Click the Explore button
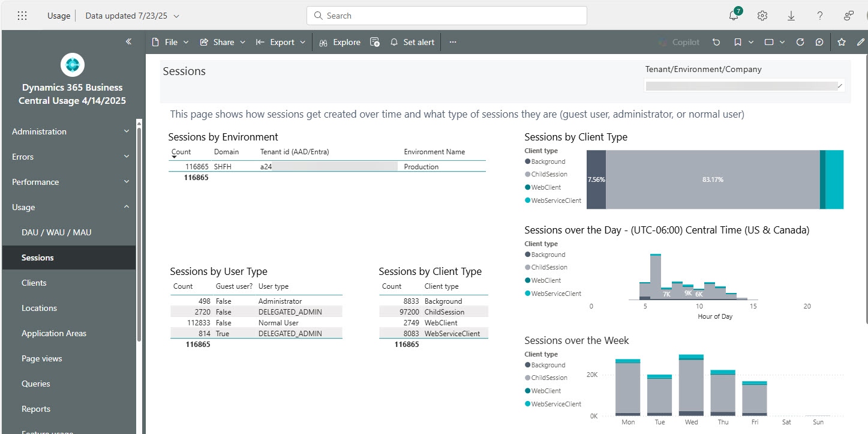This screenshot has height=434, width=868. tap(340, 42)
